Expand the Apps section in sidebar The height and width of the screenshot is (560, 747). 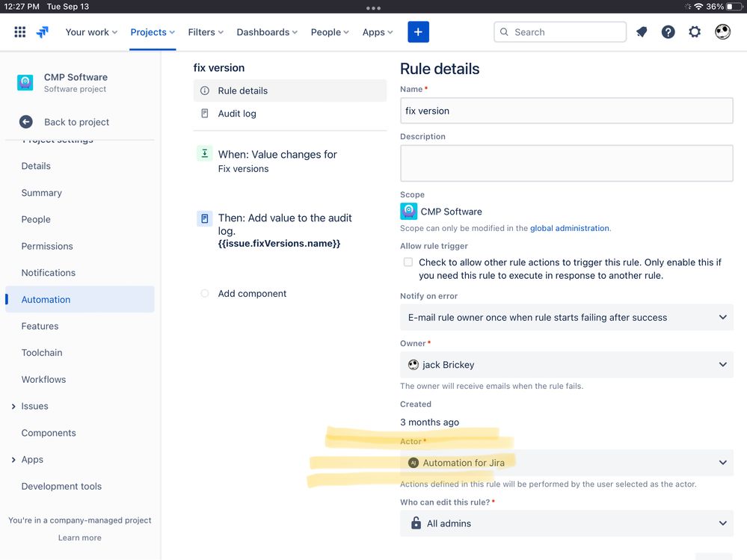[x=13, y=460]
